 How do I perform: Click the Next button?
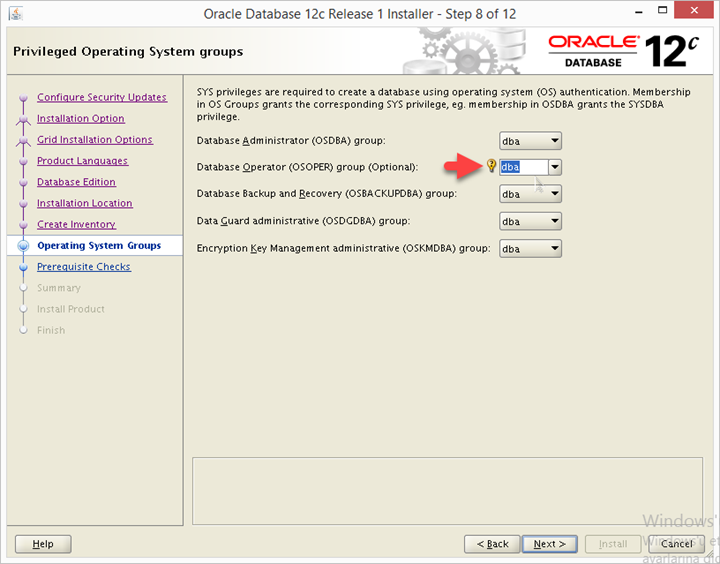point(550,544)
